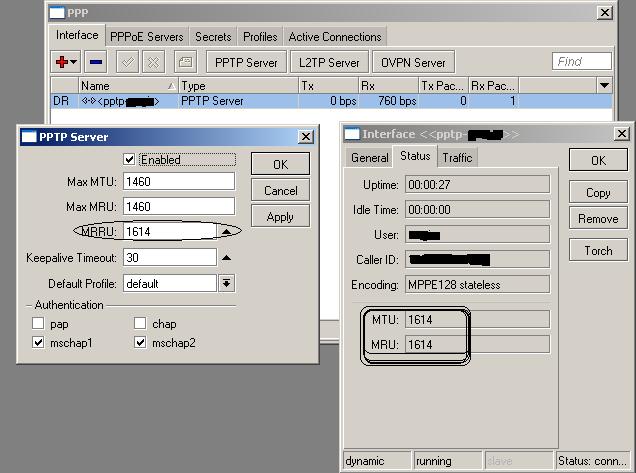Click Remove button in Interface window
Image resolution: width=636 pixels, height=473 pixels.
(598, 218)
